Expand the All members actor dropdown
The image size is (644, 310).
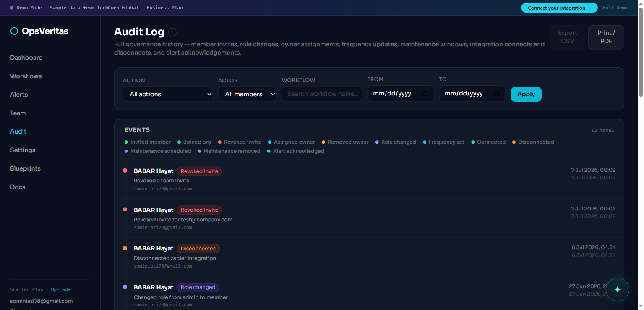click(247, 94)
